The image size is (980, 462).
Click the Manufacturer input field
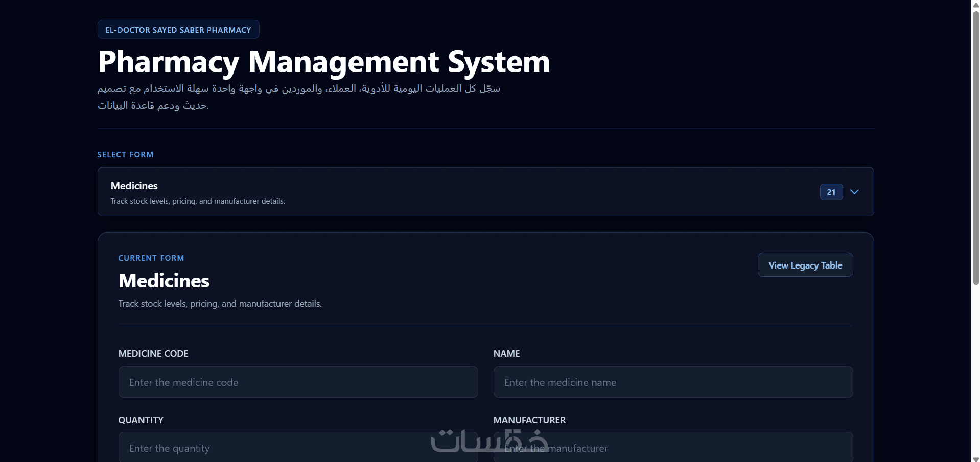[673, 447]
